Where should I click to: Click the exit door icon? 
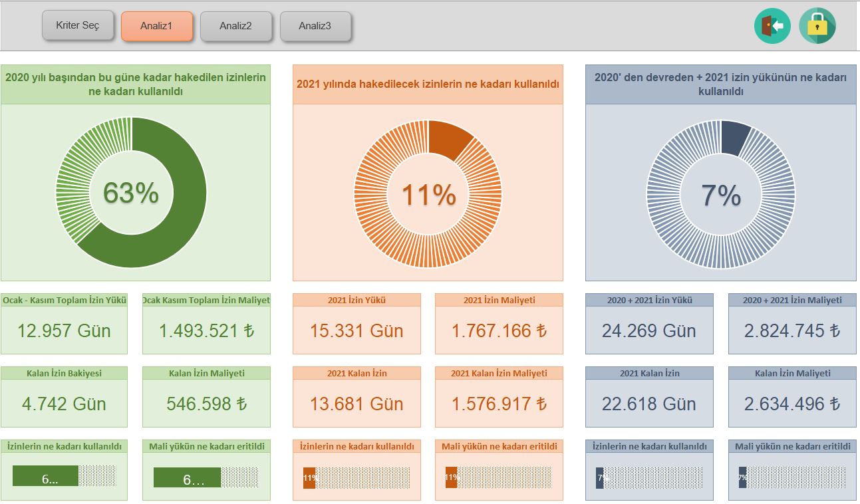click(x=772, y=26)
